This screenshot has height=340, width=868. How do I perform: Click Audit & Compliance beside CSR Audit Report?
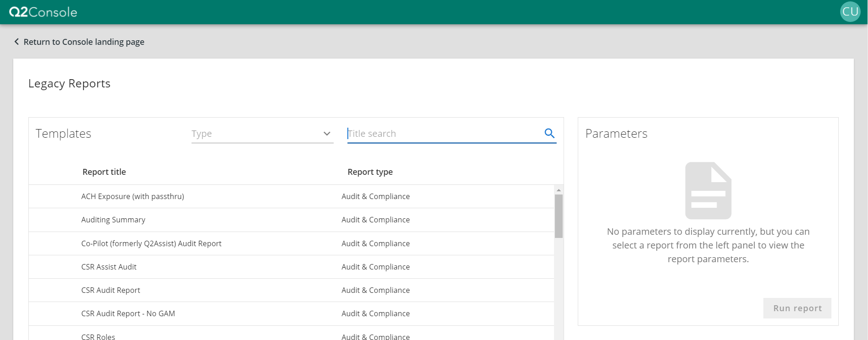(x=376, y=290)
